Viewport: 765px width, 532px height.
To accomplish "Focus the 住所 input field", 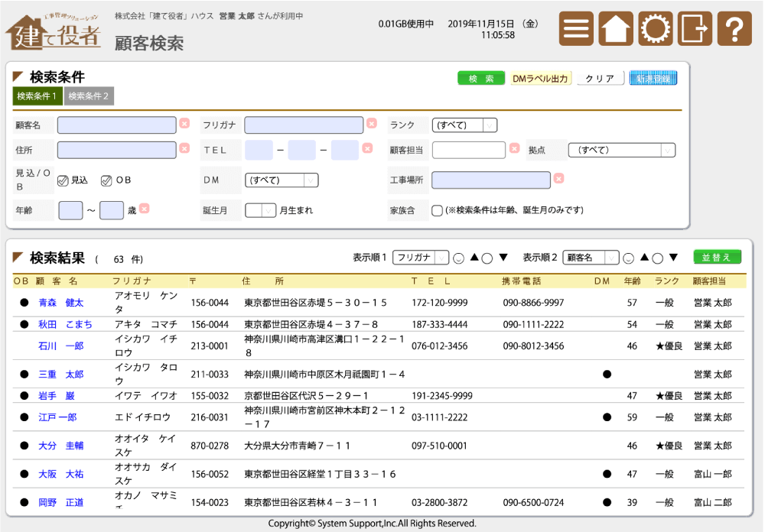I will (x=116, y=150).
